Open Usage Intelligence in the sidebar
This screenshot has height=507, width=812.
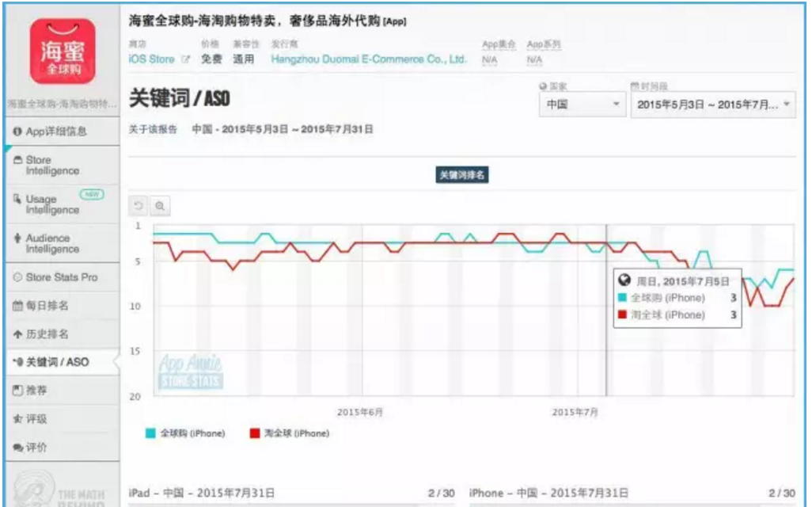click(x=63, y=204)
